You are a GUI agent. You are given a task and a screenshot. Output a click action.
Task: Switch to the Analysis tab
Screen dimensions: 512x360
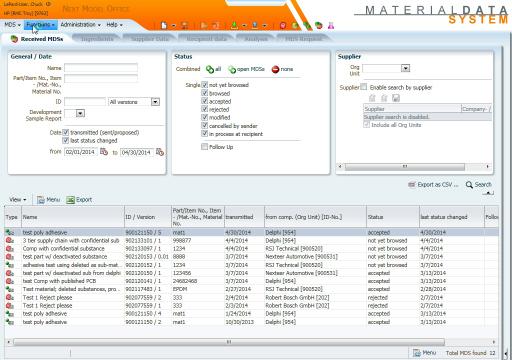[x=256, y=39]
